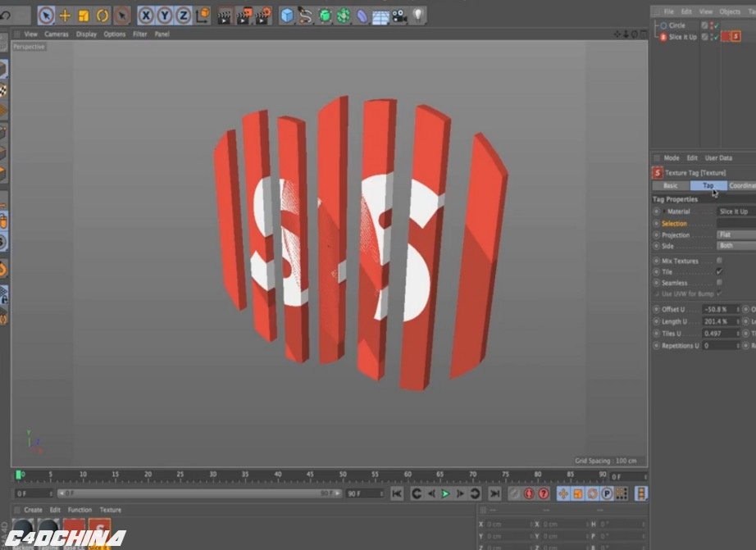Render to Picture Viewer icon
Screen dimensions: 756x550
[x=244, y=16]
